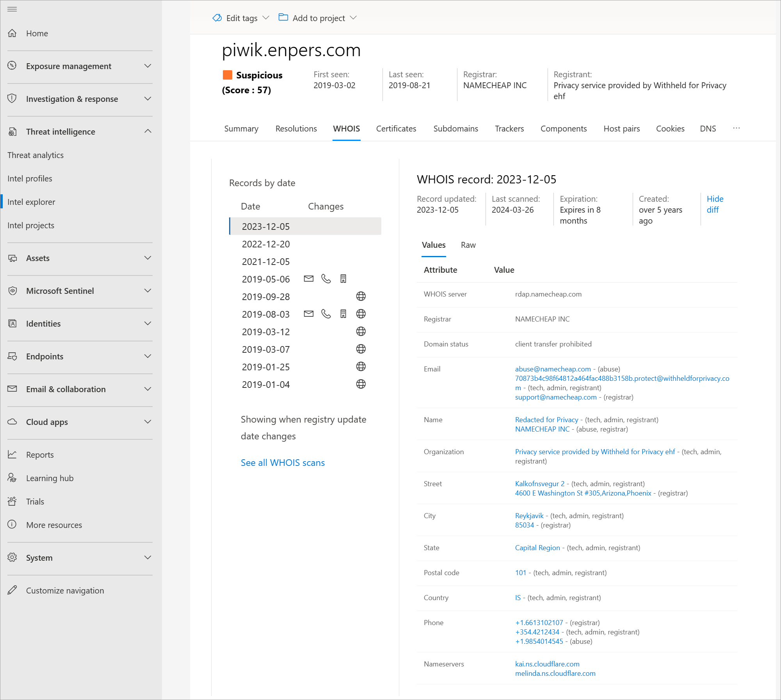Click the Edit tags icon
781x700 pixels.
pos(217,18)
